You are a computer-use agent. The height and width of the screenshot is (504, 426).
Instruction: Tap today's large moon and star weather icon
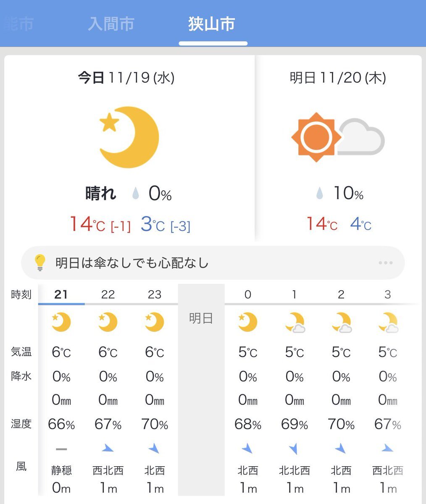pos(130,137)
